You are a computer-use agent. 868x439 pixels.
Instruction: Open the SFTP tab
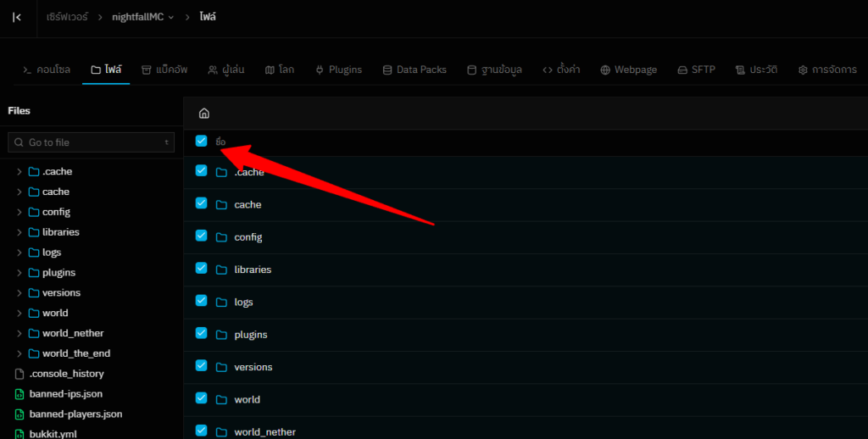(x=696, y=69)
